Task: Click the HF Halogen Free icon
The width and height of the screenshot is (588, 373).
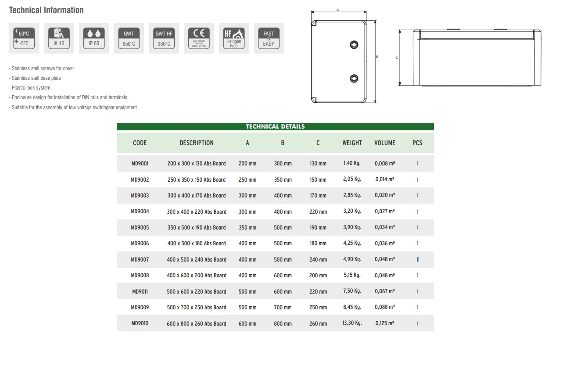Action: pyautogui.click(x=234, y=39)
